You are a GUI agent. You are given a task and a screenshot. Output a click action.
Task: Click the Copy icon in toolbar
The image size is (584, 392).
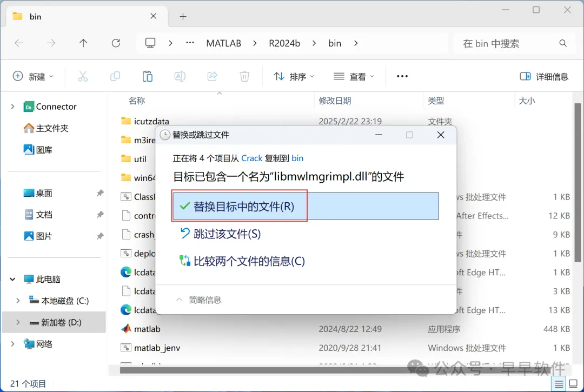(115, 76)
